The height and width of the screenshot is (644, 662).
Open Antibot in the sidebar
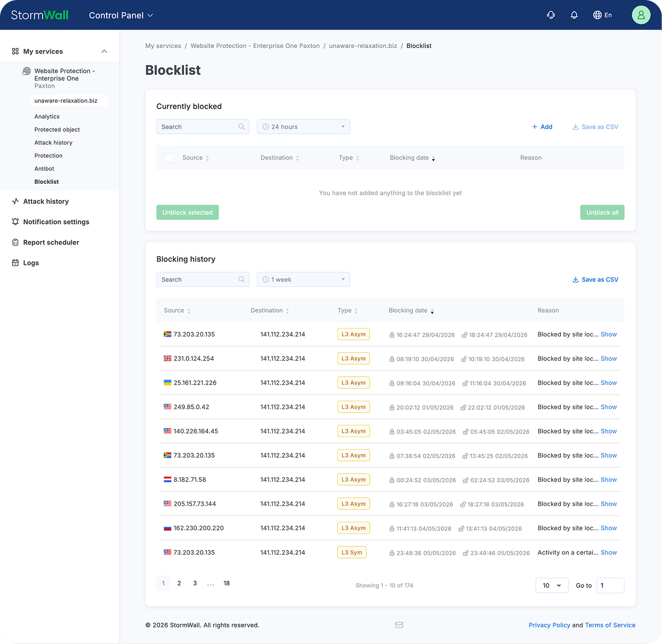[44, 169]
